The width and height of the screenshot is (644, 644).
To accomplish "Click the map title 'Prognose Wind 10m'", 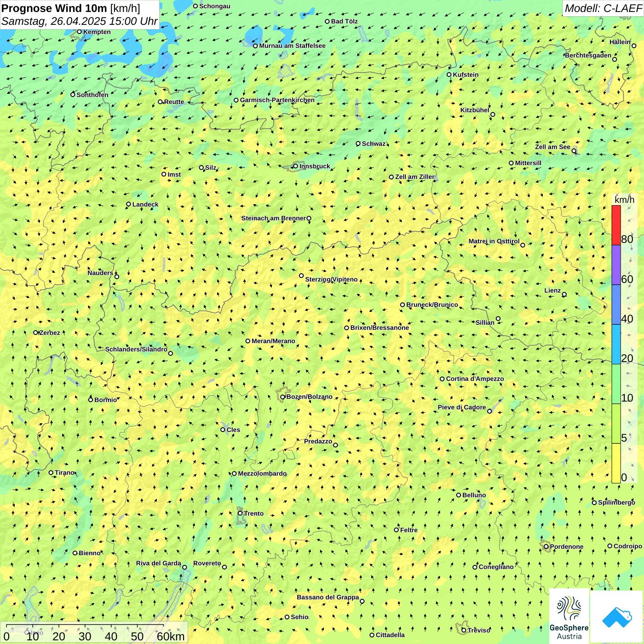I will pos(54,8).
